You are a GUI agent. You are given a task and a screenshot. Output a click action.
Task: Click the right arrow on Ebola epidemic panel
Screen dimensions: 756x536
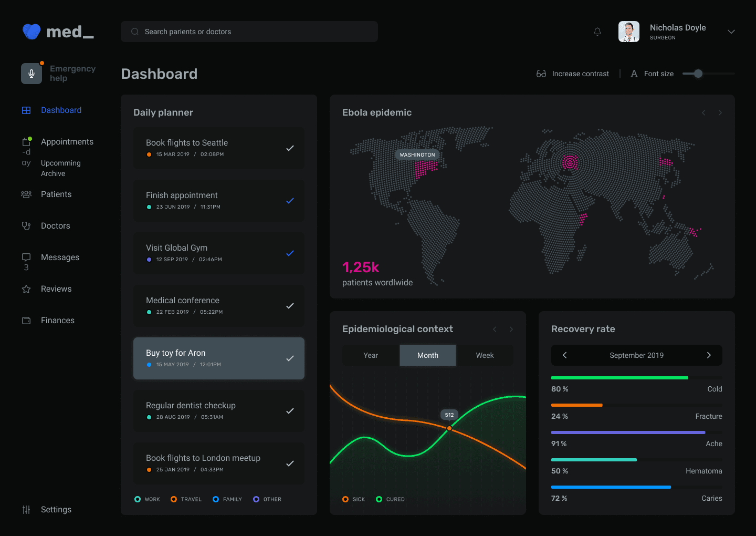click(720, 112)
